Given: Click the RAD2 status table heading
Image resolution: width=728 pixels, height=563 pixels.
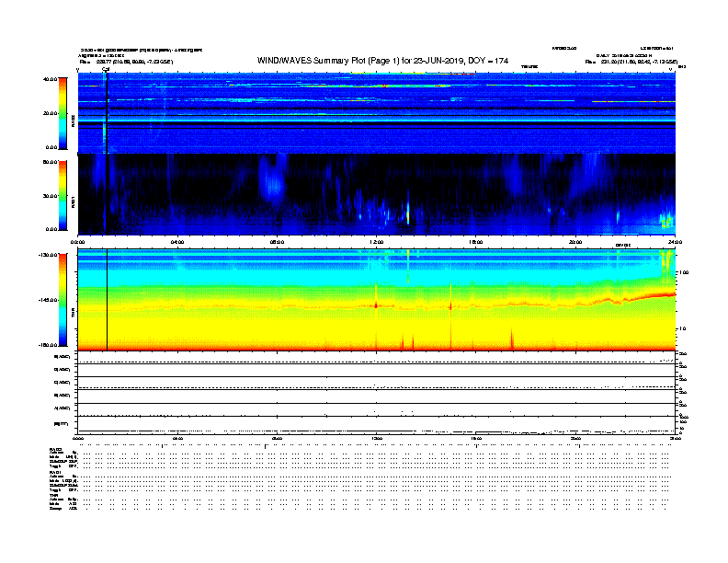Looking at the screenshot, I should [56, 449].
